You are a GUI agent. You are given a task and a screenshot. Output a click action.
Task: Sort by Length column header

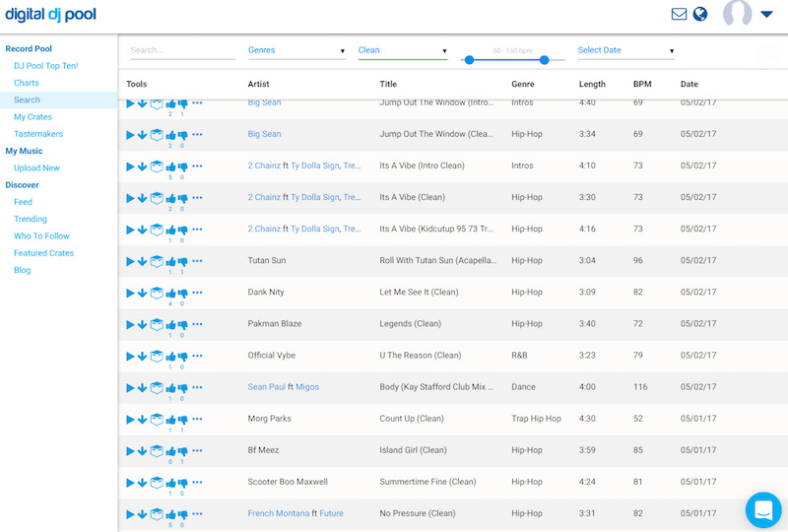(592, 84)
